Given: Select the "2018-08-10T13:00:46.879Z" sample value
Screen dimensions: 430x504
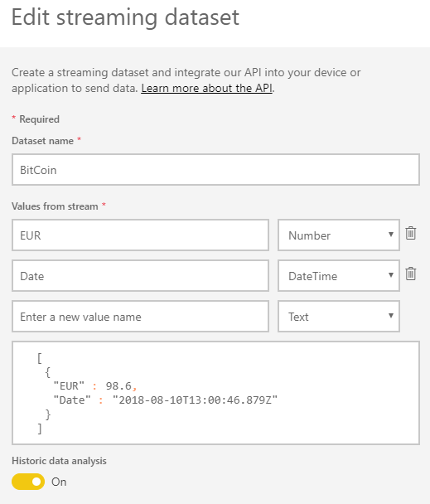Looking at the screenshot, I should (195, 400).
